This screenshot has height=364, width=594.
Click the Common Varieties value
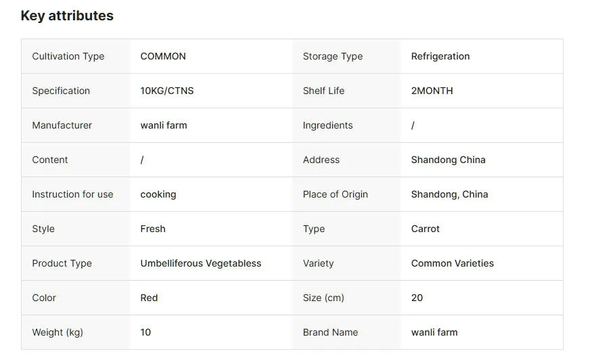pyautogui.click(x=453, y=263)
